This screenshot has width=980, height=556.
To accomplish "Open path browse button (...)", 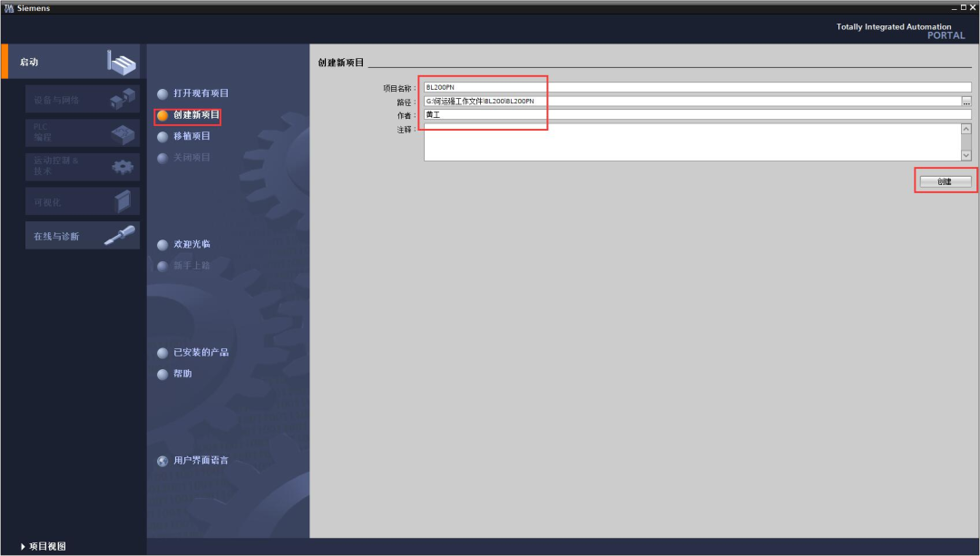I will point(966,102).
